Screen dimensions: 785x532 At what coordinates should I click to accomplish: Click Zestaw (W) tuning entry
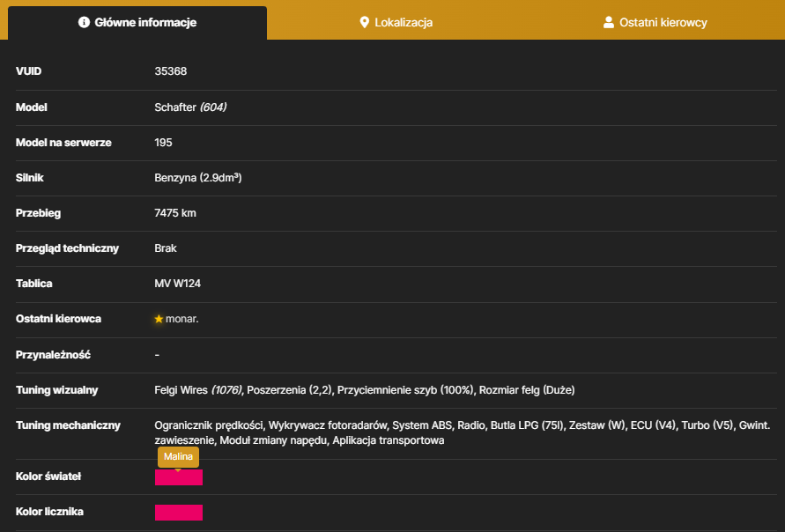pos(597,425)
